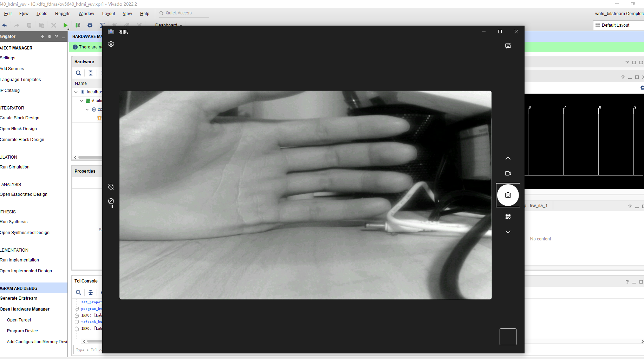Switch camera with the flip-camera icon

(x=508, y=46)
